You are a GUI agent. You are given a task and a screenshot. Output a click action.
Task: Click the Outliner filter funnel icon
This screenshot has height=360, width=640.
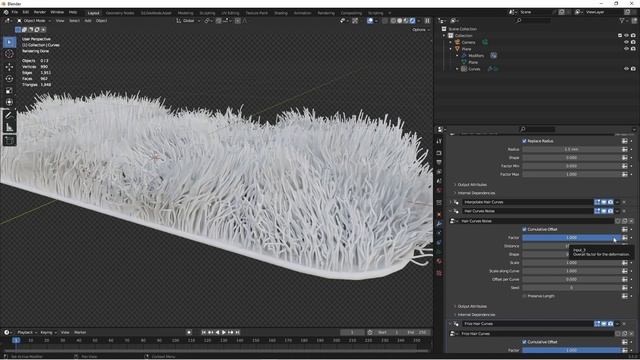[622, 20]
